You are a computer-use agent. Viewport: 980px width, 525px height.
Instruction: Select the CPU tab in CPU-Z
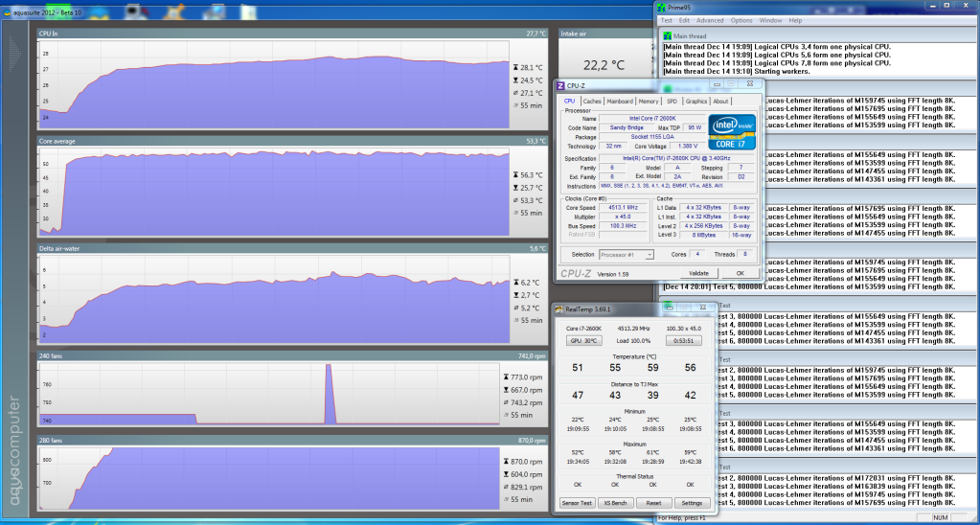coord(569,101)
